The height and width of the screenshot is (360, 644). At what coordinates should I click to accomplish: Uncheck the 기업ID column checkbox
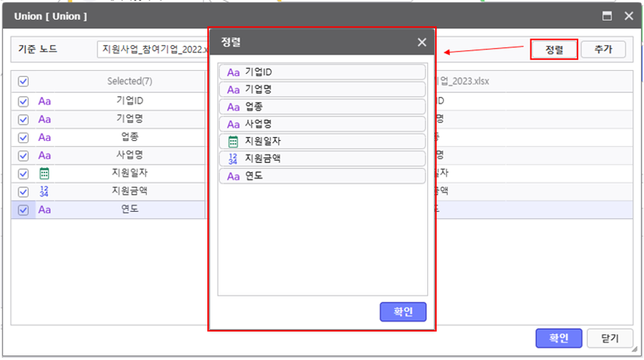tap(23, 101)
